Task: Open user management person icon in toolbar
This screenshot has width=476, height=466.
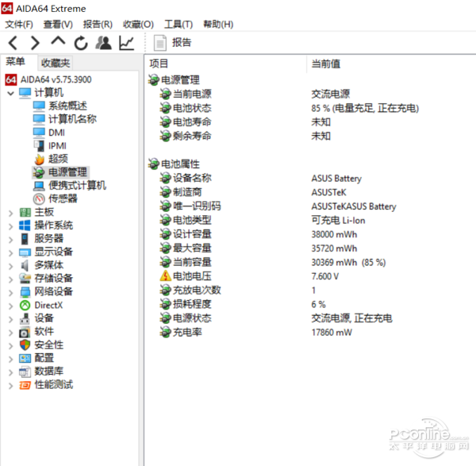Action: pyautogui.click(x=103, y=43)
